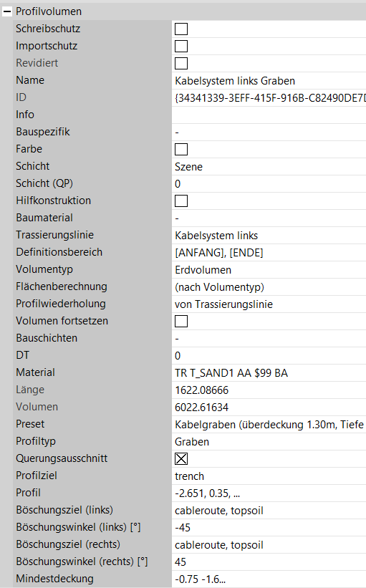The width and height of the screenshot is (366, 588).
Task: Open Flächenberechnung (nach Volumentyp) option
Action: (x=269, y=287)
